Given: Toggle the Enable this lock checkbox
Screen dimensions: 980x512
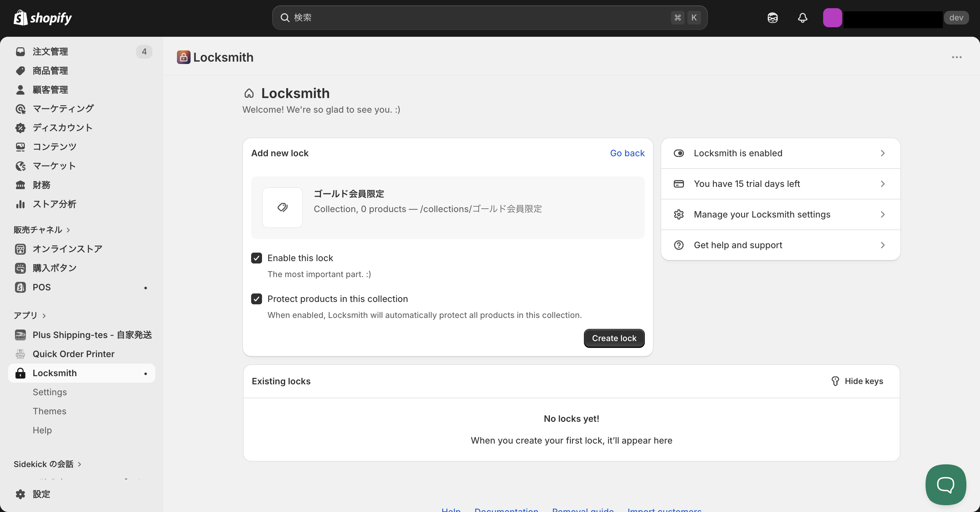Looking at the screenshot, I should point(257,258).
